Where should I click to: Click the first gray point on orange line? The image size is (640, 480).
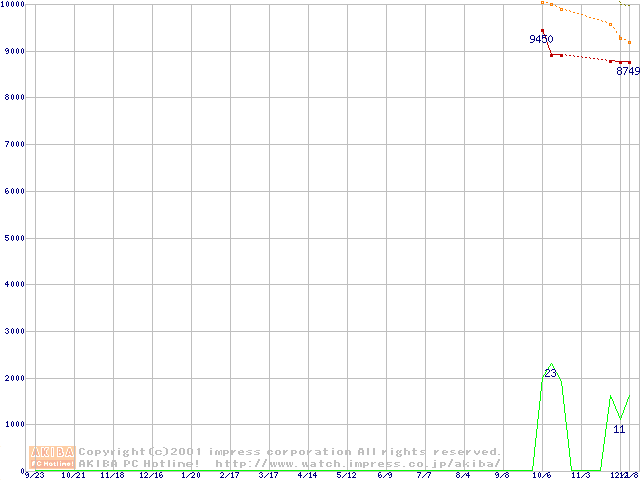click(542, 3)
